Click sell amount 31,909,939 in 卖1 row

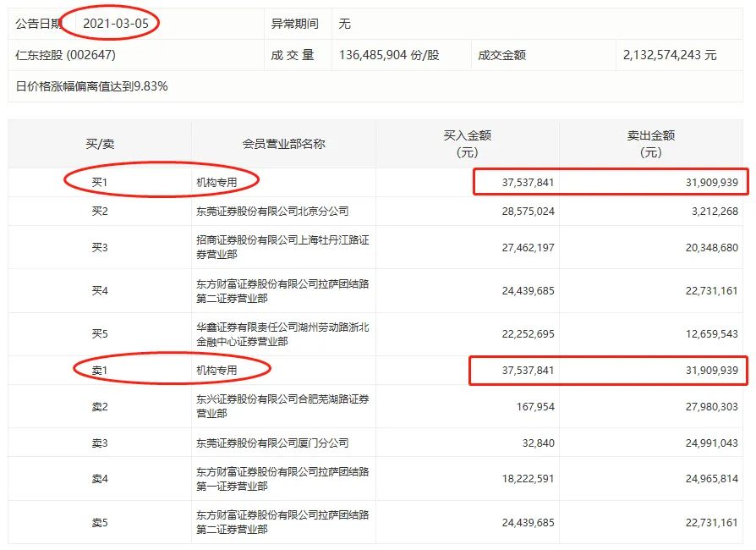[712, 371]
